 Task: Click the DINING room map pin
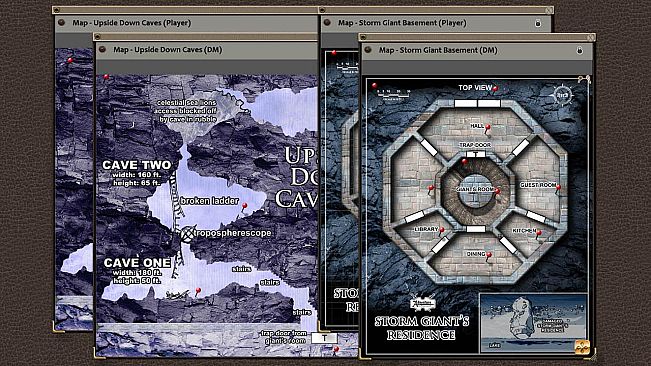489,256
